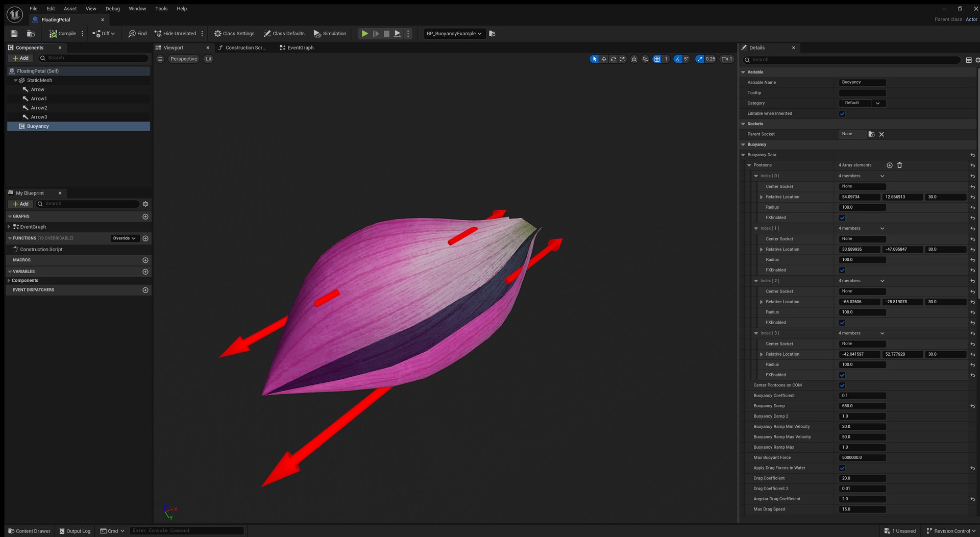Click Play simulation green arrow
980x537 pixels.
click(365, 34)
